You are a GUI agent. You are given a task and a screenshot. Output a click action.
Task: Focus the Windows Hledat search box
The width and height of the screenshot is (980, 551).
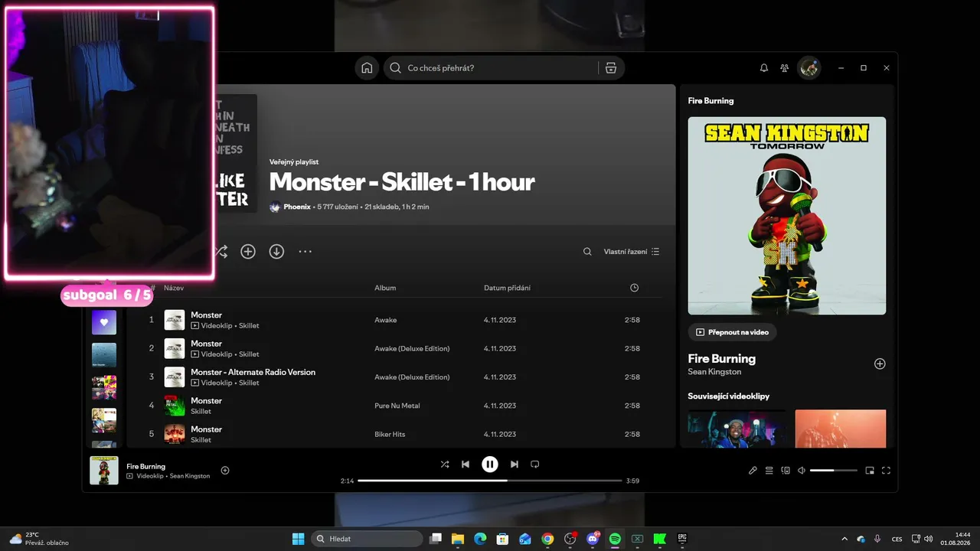click(367, 539)
